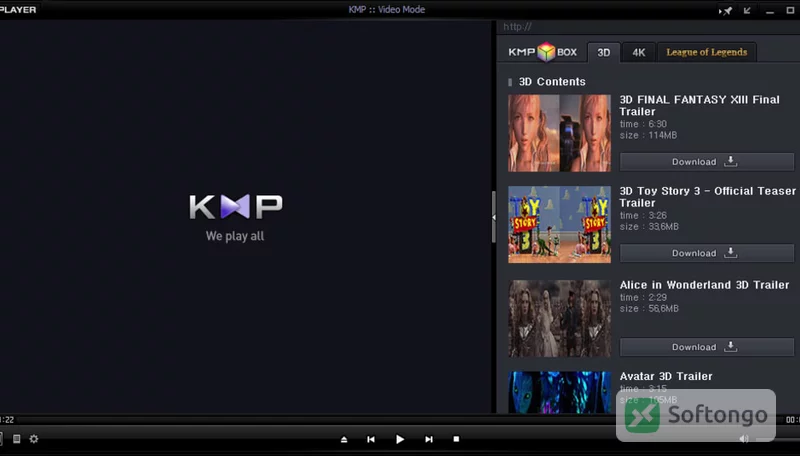Switch to the 4K tab
This screenshot has height=456, width=800.
point(639,53)
